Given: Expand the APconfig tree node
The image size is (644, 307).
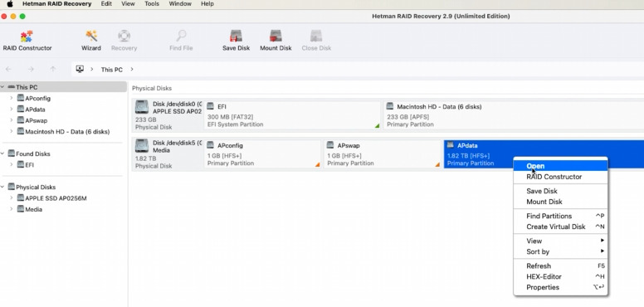Looking at the screenshot, I should pyautogui.click(x=12, y=98).
